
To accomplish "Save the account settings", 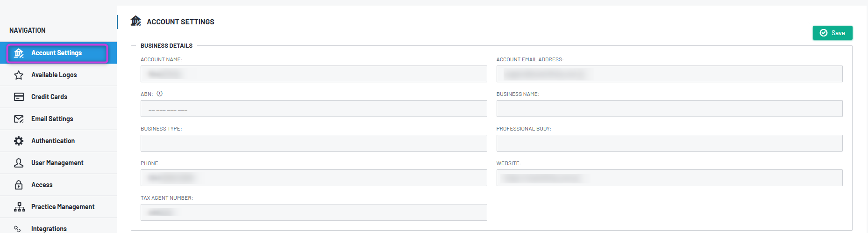I will [x=832, y=33].
